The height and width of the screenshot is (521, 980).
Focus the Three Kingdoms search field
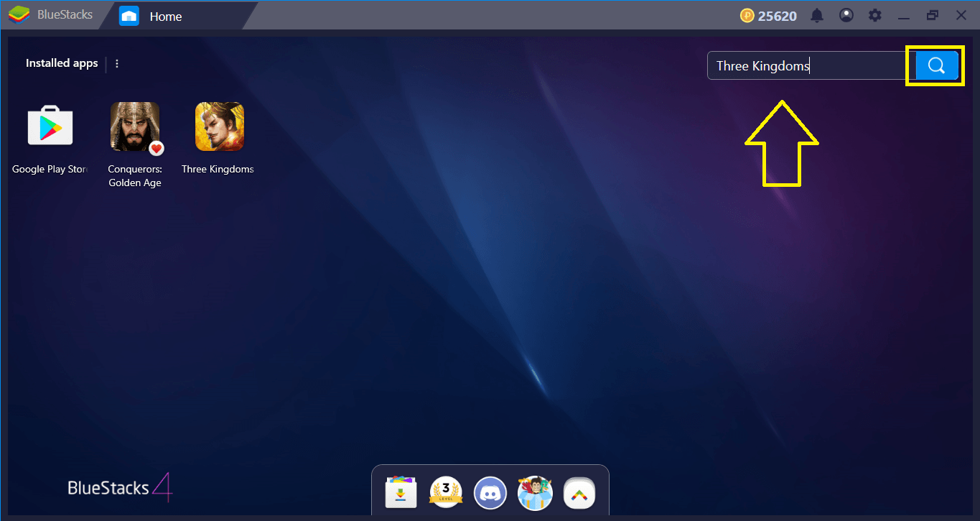tap(811, 66)
